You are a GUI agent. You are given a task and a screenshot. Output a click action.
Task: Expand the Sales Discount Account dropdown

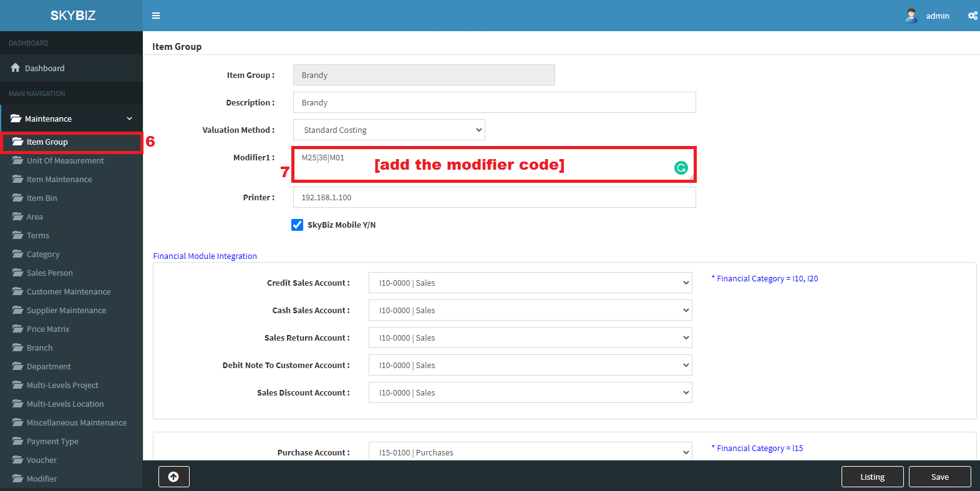pos(530,392)
